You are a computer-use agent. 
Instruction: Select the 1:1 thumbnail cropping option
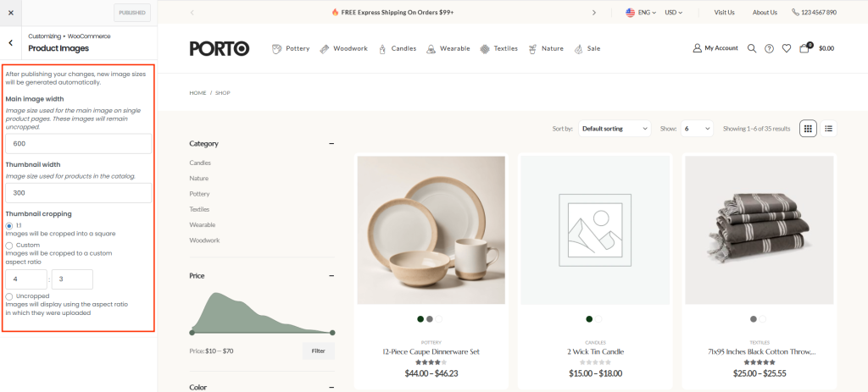(9, 225)
